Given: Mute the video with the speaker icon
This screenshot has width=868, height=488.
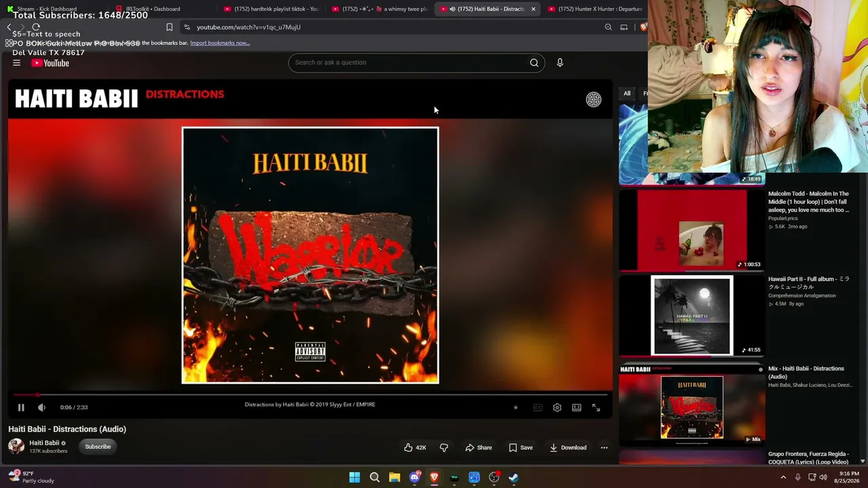Looking at the screenshot, I should [41, 407].
